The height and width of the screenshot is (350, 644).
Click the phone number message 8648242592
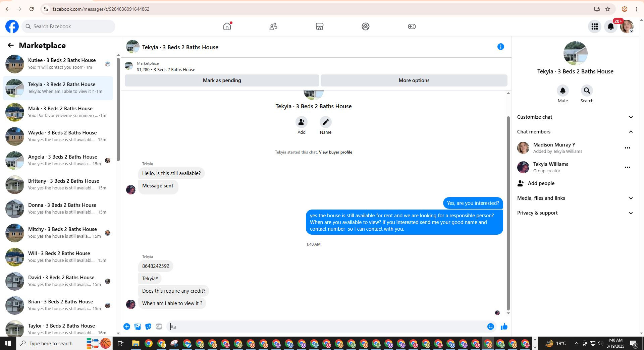[x=156, y=266]
